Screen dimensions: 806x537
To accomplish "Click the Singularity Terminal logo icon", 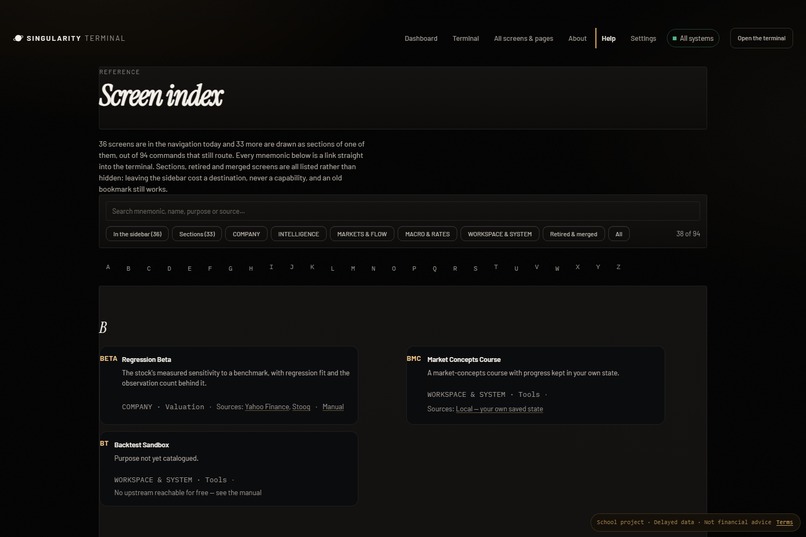I will [18, 38].
